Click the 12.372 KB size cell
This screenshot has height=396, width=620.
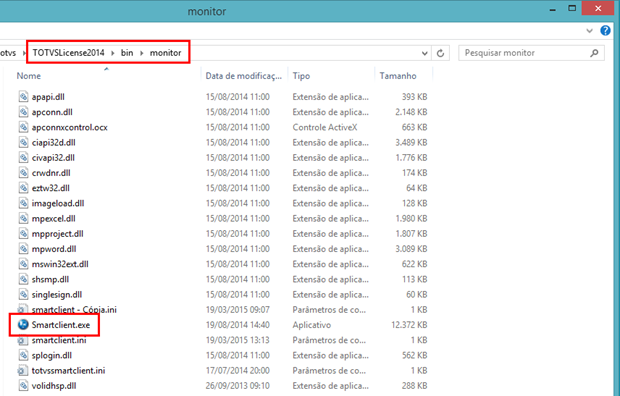tap(409, 325)
